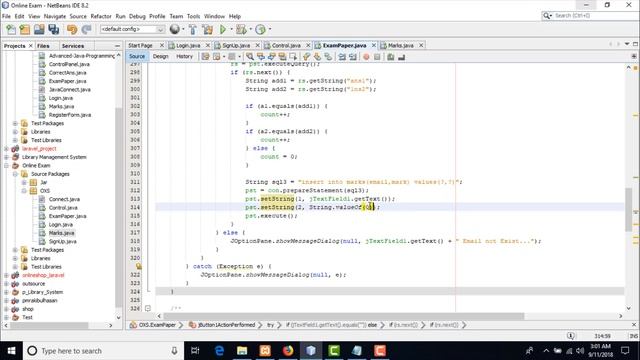Screen dimensions: 640x360
Task: Click the Profile Project toolbar icon
Action: click(260, 29)
